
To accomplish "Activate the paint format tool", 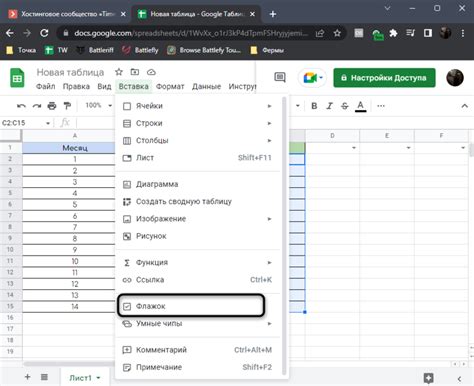I will (x=67, y=106).
